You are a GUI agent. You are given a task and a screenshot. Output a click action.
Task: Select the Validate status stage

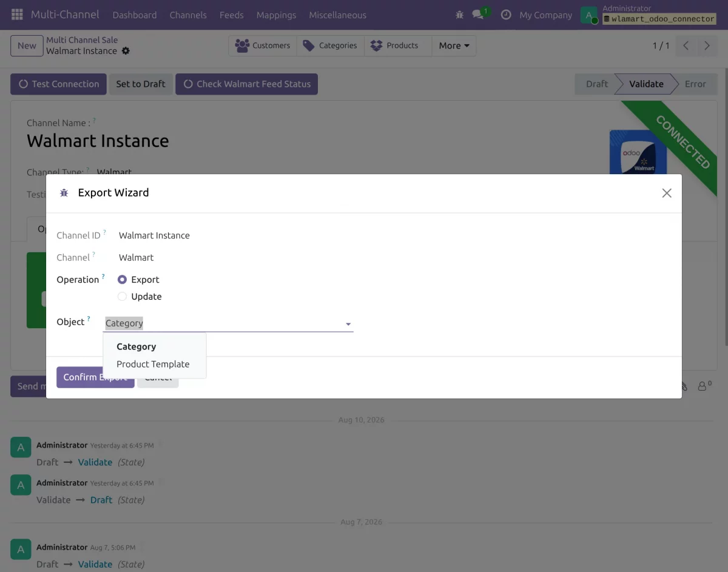pyautogui.click(x=646, y=84)
